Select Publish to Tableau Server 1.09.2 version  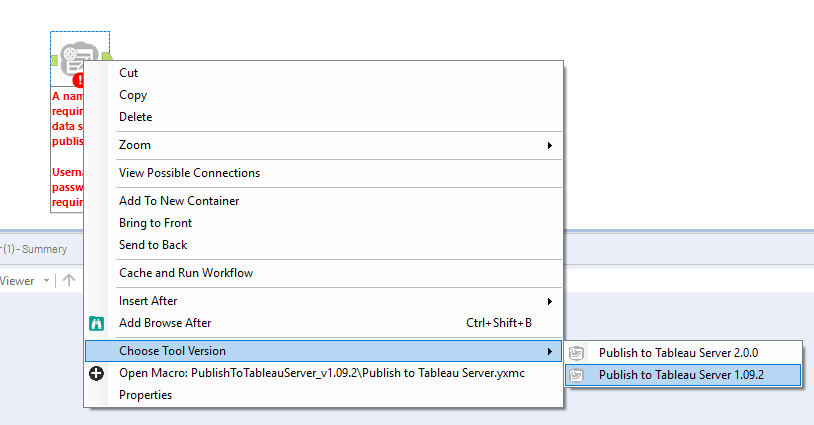(x=683, y=375)
